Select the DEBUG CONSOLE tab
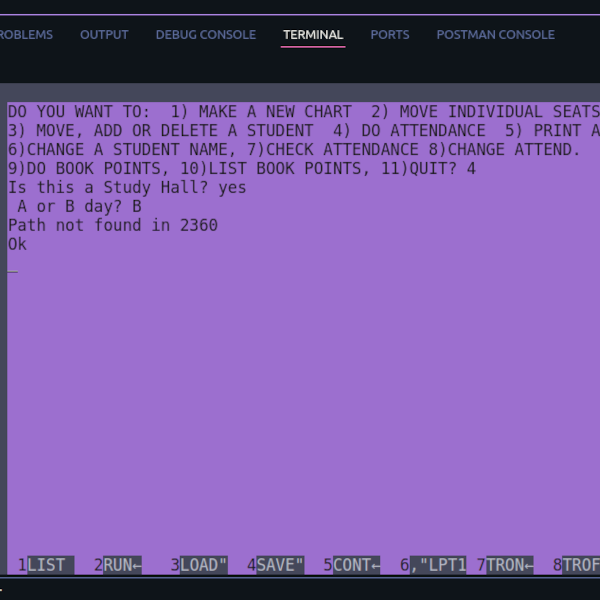The width and height of the screenshot is (600, 600). pos(205,34)
